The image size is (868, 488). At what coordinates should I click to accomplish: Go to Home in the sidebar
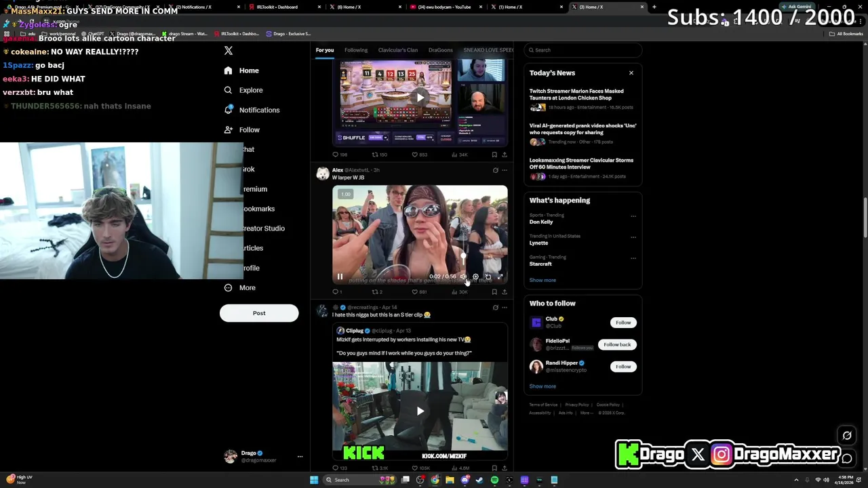tap(241, 70)
